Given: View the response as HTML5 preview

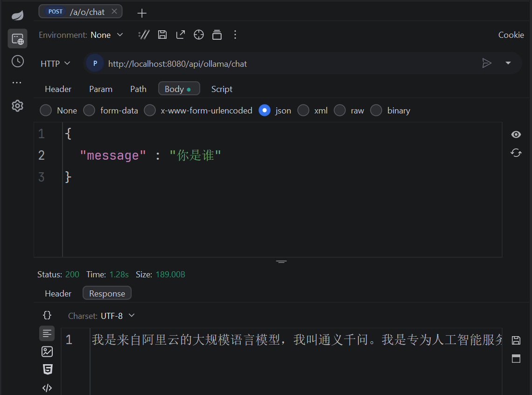Looking at the screenshot, I should (47, 369).
